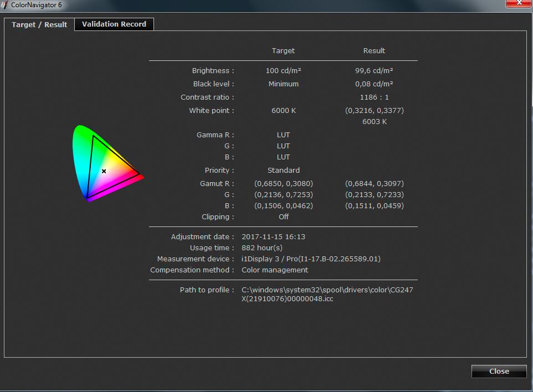Click the compensation method Color management
This screenshot has height=392, width=533.
click(x=275, y=270)
